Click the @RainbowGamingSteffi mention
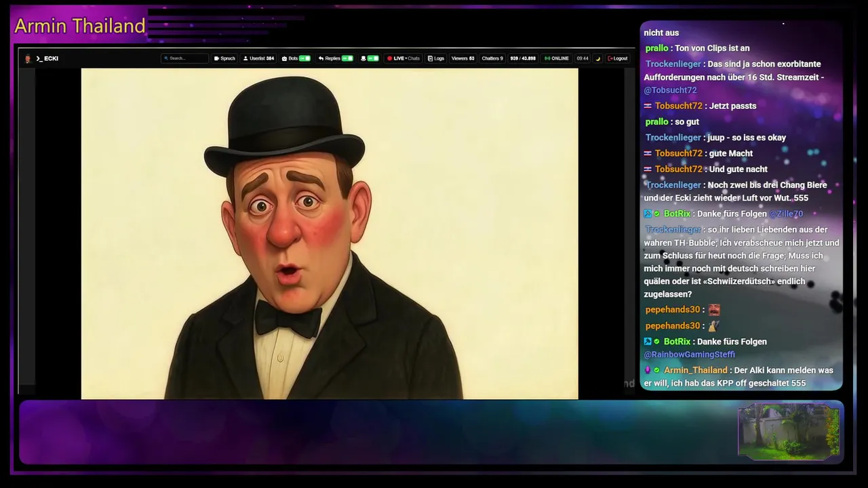 point(689,354)
